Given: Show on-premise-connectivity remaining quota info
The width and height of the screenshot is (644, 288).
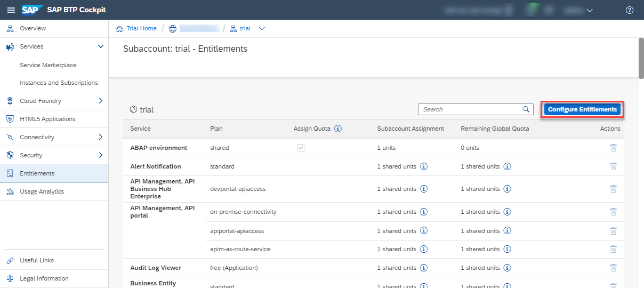Looking at the screenshot, I should [508, 212].
